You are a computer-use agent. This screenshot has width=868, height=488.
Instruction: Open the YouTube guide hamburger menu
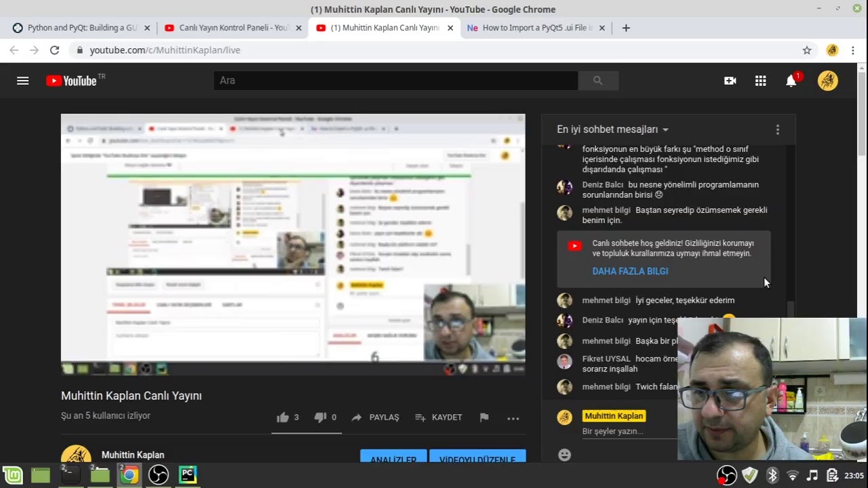pos(22,81)
